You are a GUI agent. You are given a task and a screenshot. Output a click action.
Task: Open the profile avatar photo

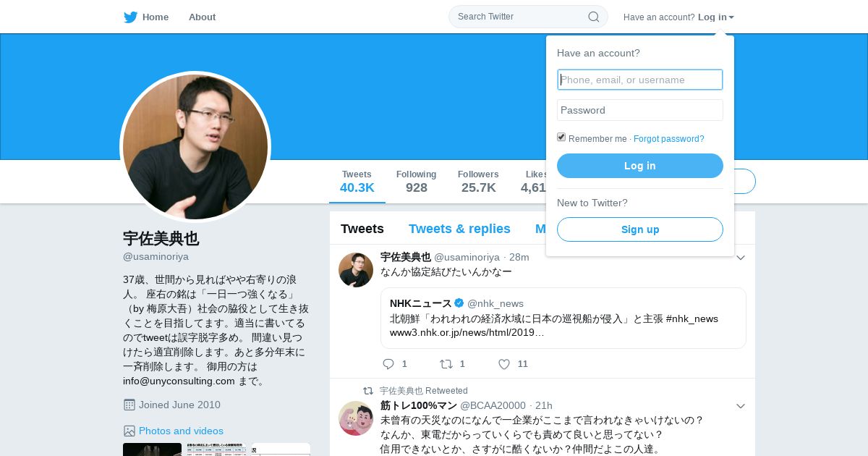pyautogui.click(x=195, y=147)
